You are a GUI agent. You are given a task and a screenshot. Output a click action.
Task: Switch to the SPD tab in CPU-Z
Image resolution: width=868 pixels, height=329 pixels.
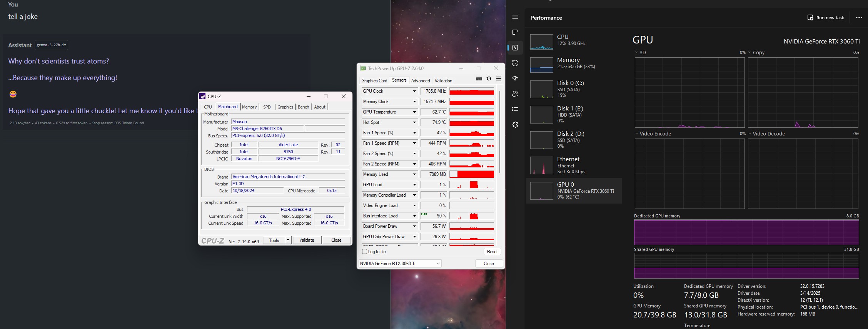point(267,107)
